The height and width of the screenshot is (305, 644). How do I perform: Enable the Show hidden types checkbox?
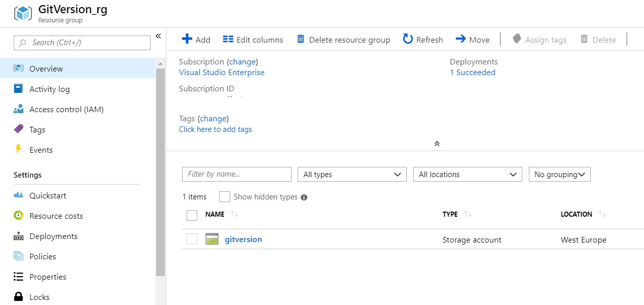tap(225, 197)
